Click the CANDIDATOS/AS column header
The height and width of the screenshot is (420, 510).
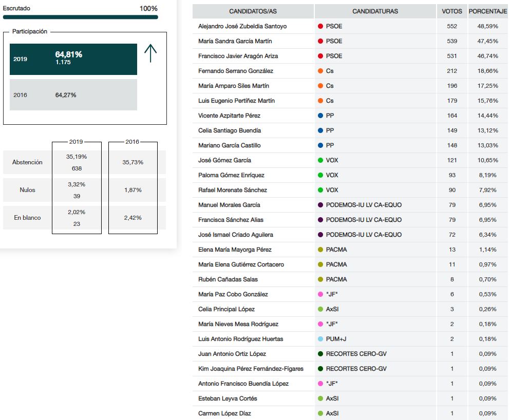click(x=253, y=11)
